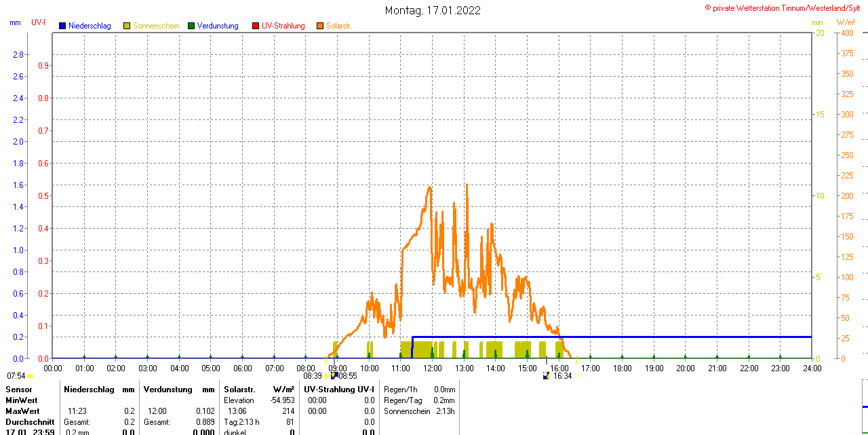Click the Sonnenschein 2:13h summary row

(418, 411)
